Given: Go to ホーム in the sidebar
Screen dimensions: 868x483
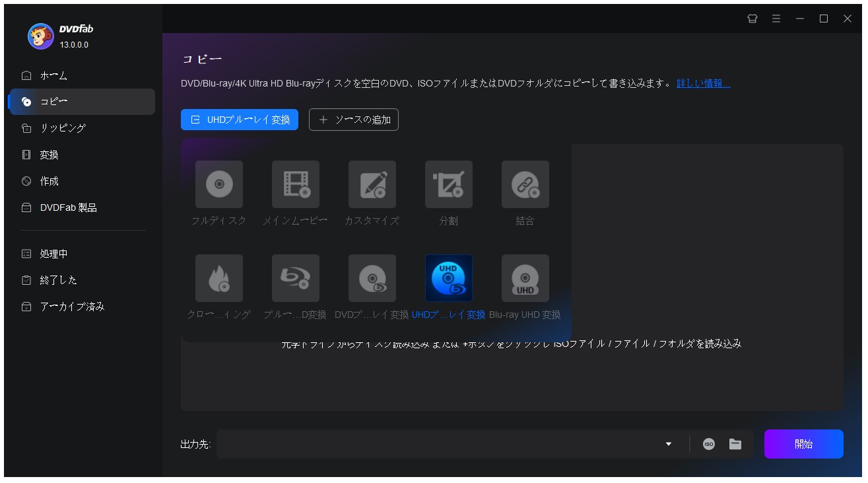Looking at the screenshot, I should coord(82,75).
